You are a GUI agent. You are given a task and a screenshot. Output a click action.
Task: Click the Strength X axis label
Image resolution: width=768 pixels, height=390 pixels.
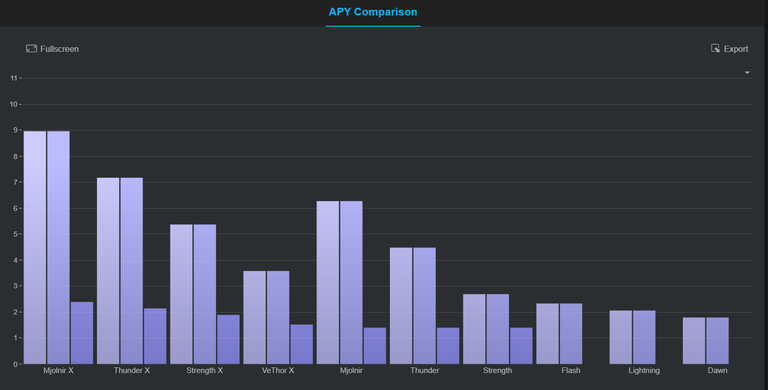(x=204, y=370)
